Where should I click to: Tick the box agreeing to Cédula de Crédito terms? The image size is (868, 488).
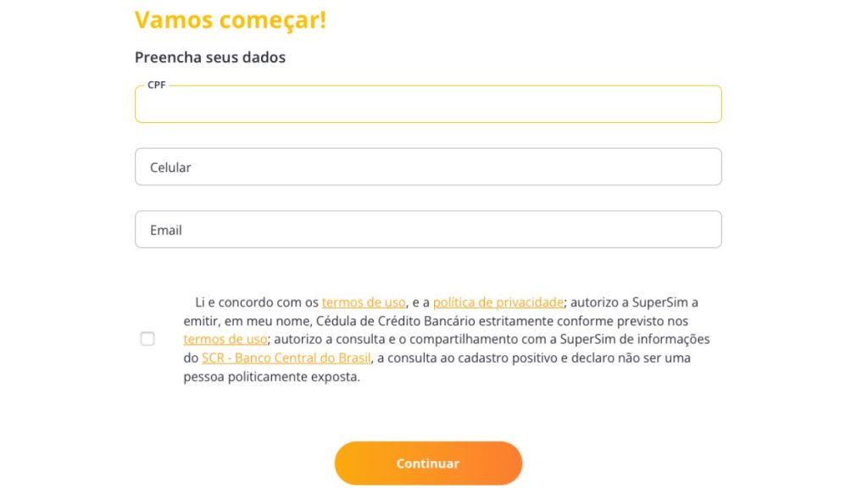point(147,338)
